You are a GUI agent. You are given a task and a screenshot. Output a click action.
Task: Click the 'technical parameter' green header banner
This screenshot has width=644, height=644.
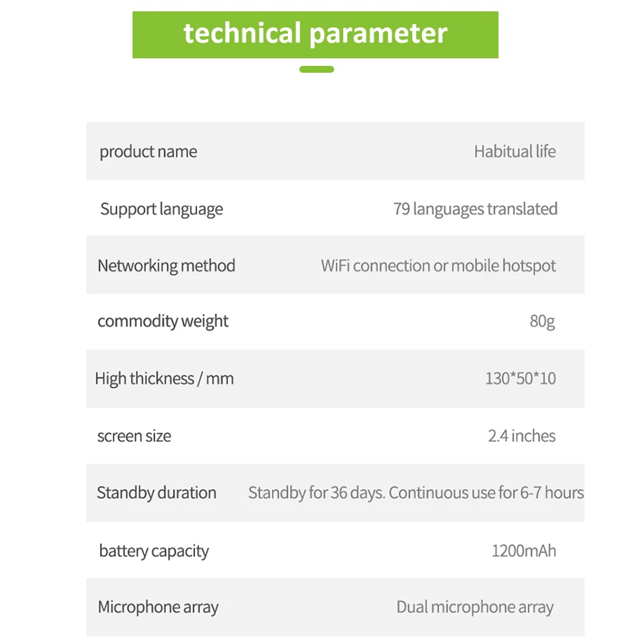point(315,34)
